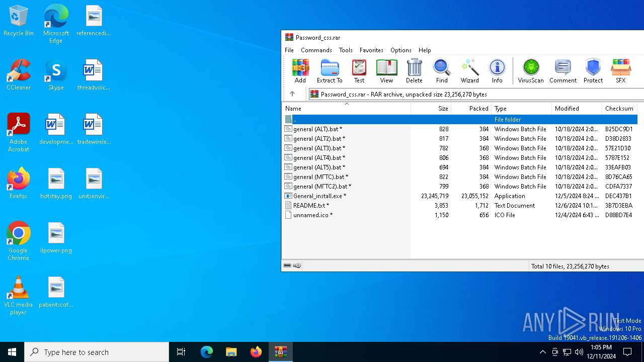Select general (МГТС).bat file
Image resolution: width=644 pixels, height=362 pixels.
[x=460, y=177]
